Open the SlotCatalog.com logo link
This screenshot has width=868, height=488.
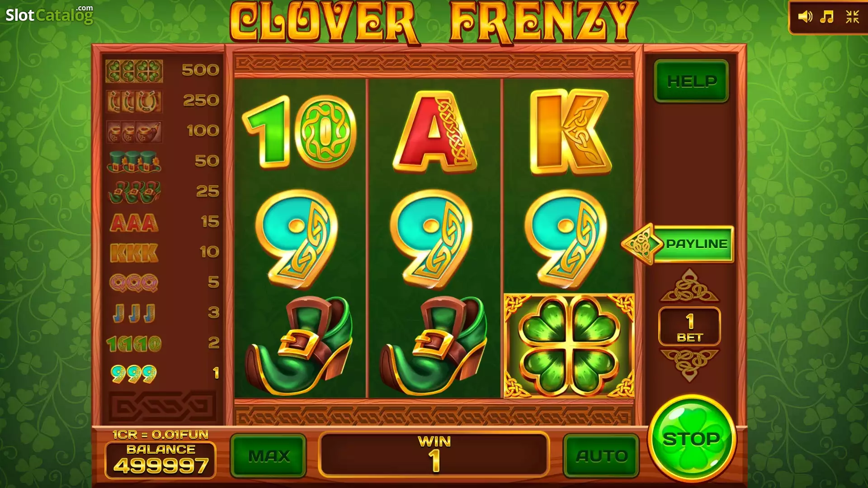49,14
